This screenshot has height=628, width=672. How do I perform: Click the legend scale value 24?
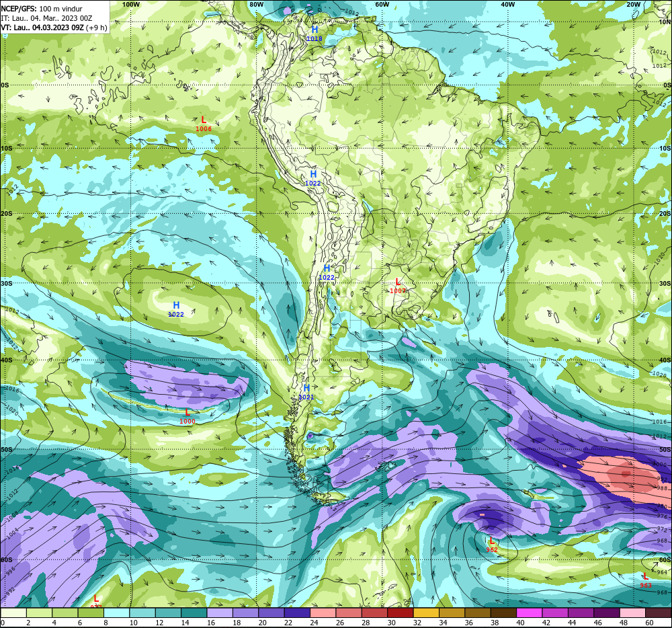(314, 623)
